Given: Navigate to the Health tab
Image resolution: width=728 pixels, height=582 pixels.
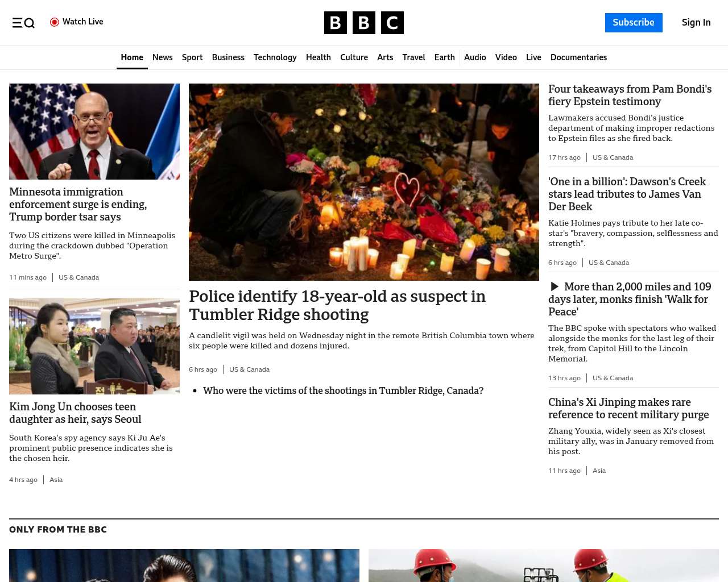Looking at the screenshot, I should click(318, 57).
